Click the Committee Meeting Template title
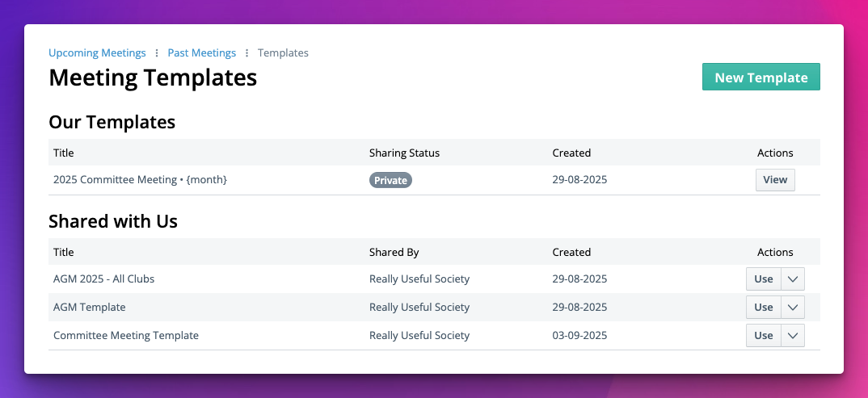Screen dimensions: 868x398 pos(125,336)
